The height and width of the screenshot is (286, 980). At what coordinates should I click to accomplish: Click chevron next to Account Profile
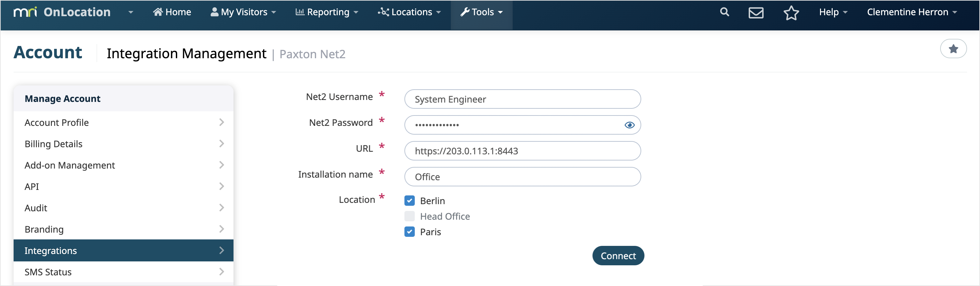[x=222, y=122]
